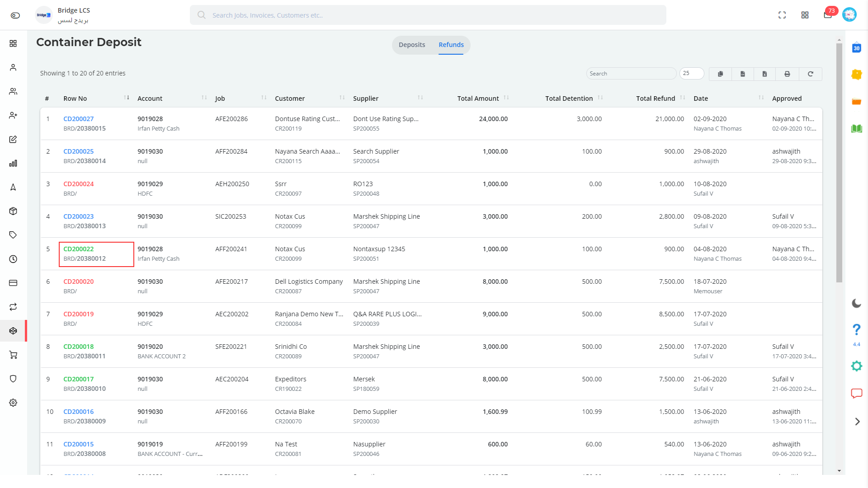The image size is (868, 488).
Task: Open the dashboard grid icon in sidebar
Action: click(x=13, y=43)
